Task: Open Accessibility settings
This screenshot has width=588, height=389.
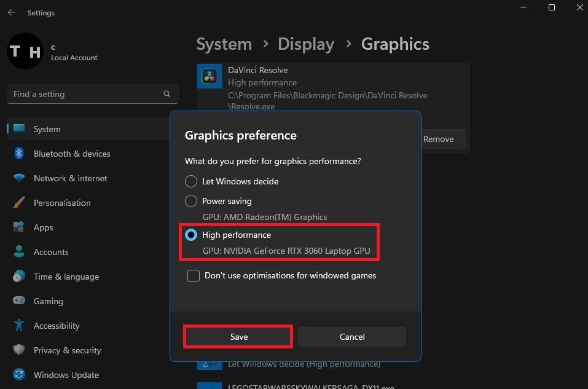Action: click(x=57, y=326)
